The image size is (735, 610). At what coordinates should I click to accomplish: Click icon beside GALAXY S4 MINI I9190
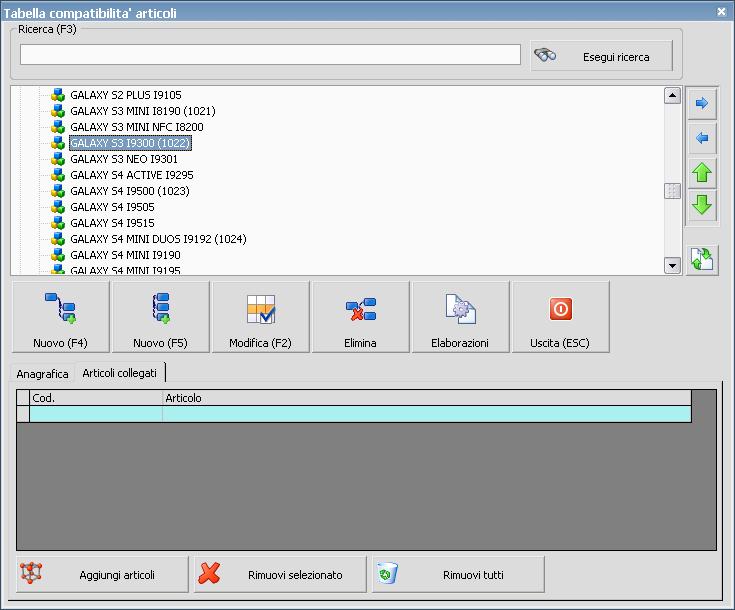(58, 254)
